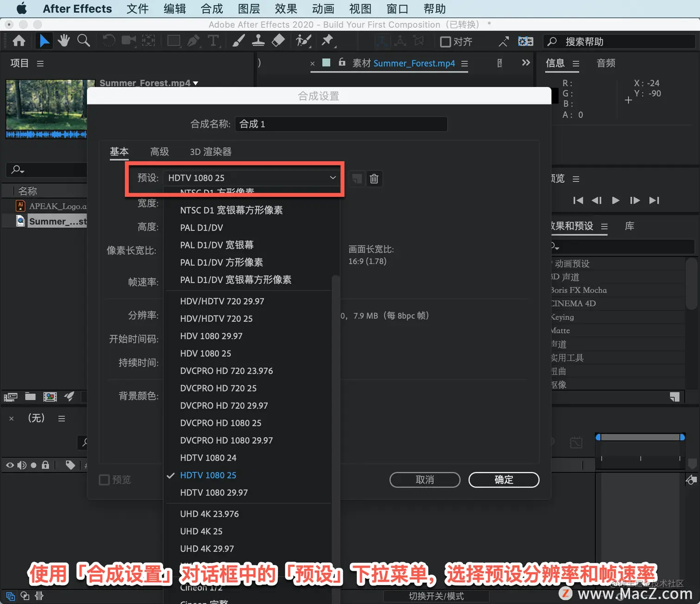The image size is (700, 604).
Task: Toggle the timeline lock switch
Action: point(45,465)
